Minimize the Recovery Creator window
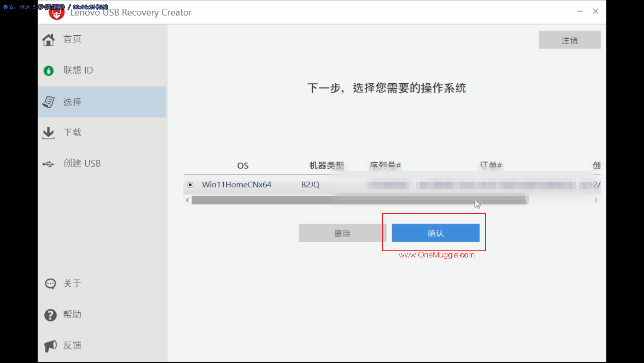The width and height of the screenshot is (644, 363). pos(580,11)
